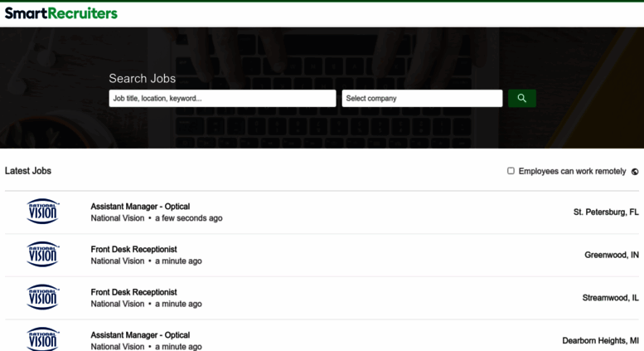Click the green search magnifier button

tap(521, 98)
